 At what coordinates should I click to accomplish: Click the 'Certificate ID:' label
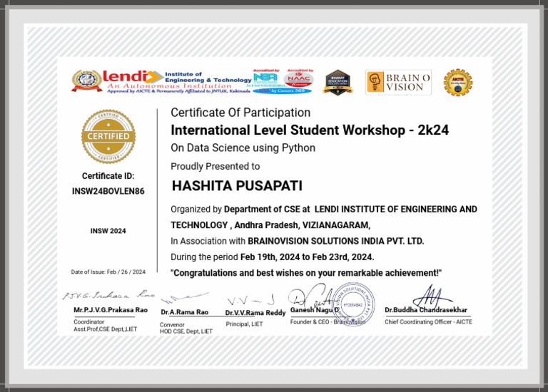pyautogui.click(x=108, y=176)
